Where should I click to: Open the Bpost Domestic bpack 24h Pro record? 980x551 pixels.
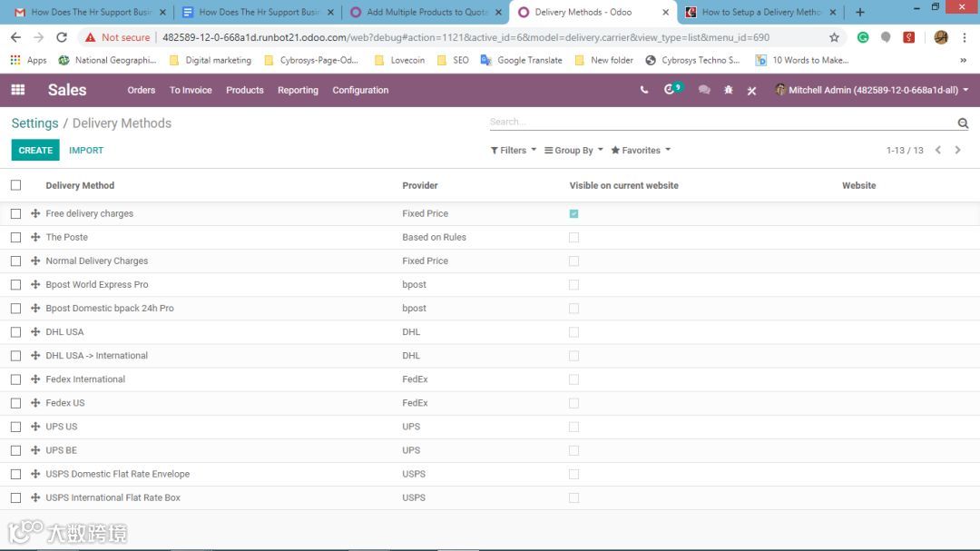[110, 309]
